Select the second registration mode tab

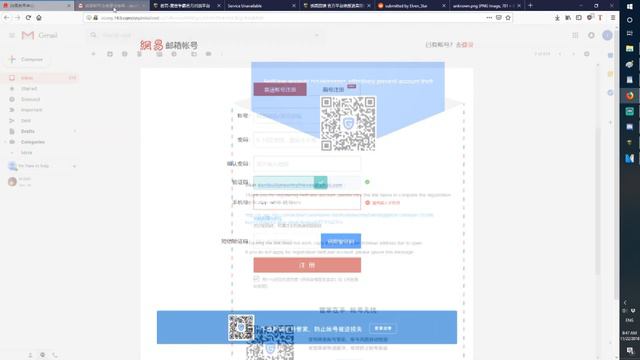coord(334,89)
